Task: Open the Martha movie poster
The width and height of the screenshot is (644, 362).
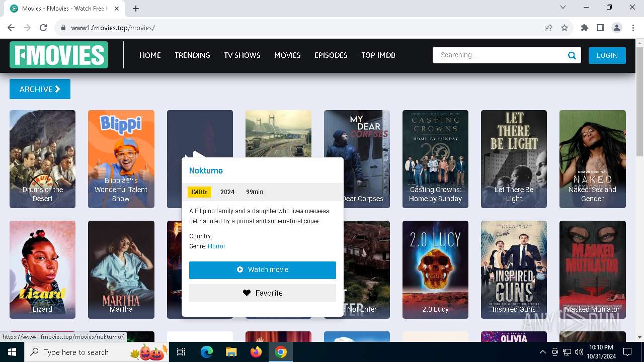Action: (x=121, y=269)
